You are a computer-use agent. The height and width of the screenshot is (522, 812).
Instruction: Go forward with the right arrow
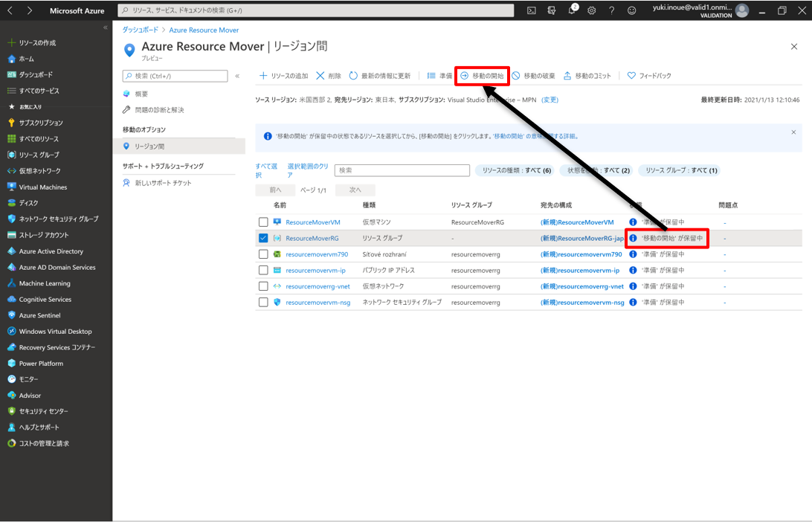(x=30, y=10)
